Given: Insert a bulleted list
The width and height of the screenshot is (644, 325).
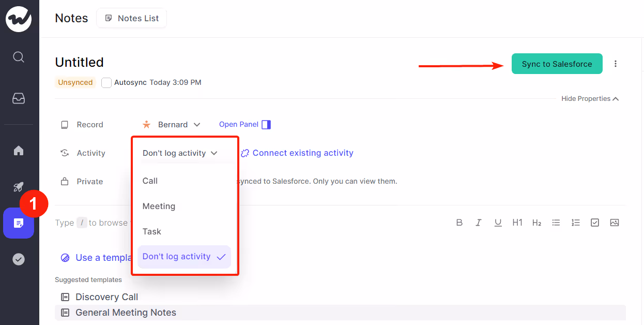Looking at the screenshot, I should click(556, 222).
